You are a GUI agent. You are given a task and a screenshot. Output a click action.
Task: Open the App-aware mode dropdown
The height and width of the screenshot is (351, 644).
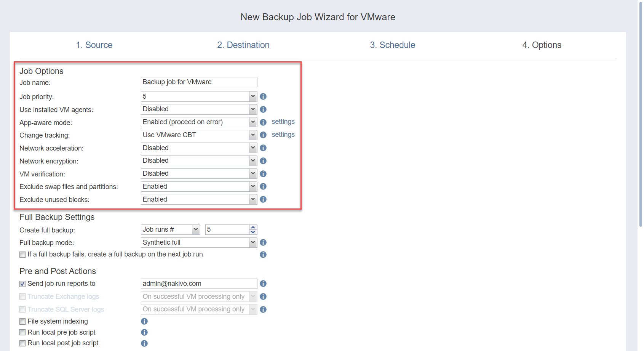coord(253,122)
